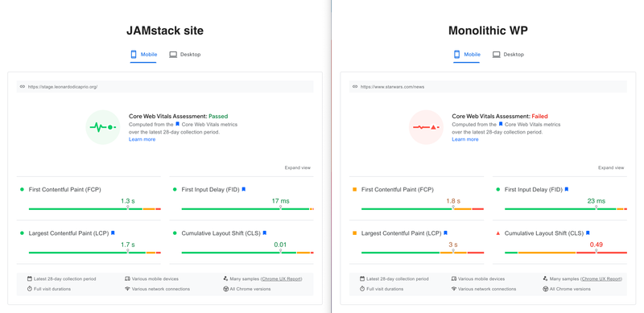Click the stage.leonardodicaprio.org URL field
The image size is (644, 313).
tap(165, 87)
